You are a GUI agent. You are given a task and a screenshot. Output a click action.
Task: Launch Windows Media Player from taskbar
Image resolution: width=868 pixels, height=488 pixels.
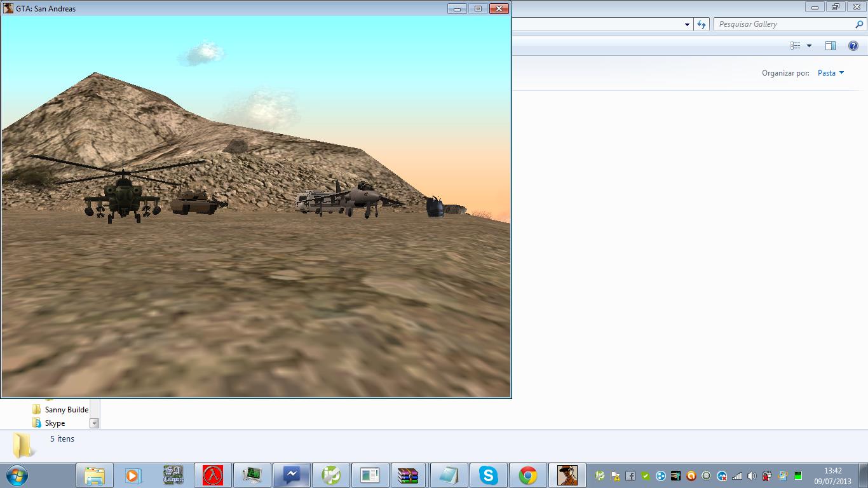tap(133, 475)
